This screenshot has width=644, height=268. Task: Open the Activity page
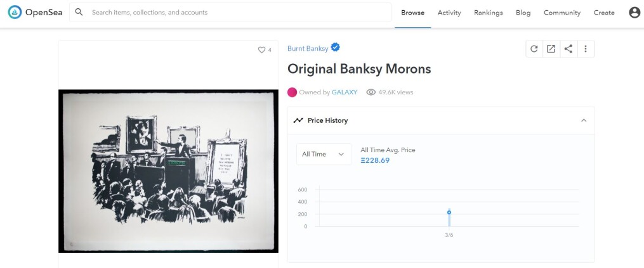[x=449, y=13]
